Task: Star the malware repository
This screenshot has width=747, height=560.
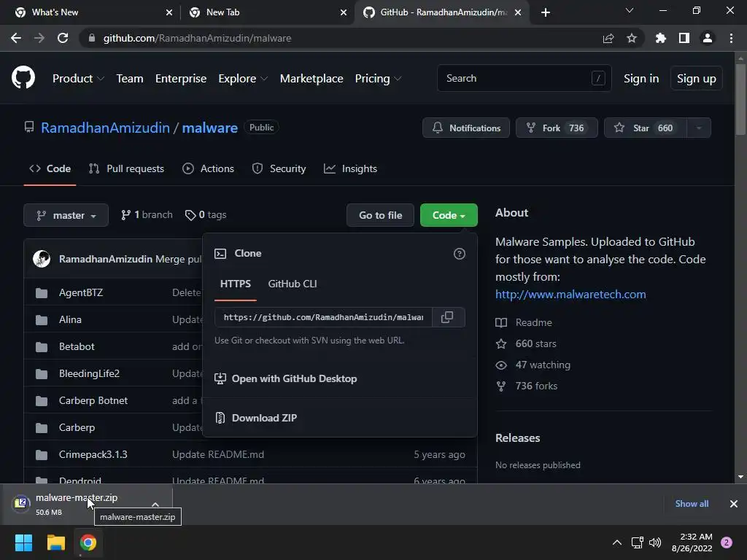Action: 645,128
